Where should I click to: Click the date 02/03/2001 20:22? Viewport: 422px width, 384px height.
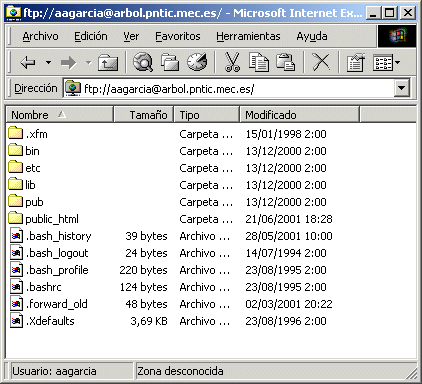[x=289, y=304]
